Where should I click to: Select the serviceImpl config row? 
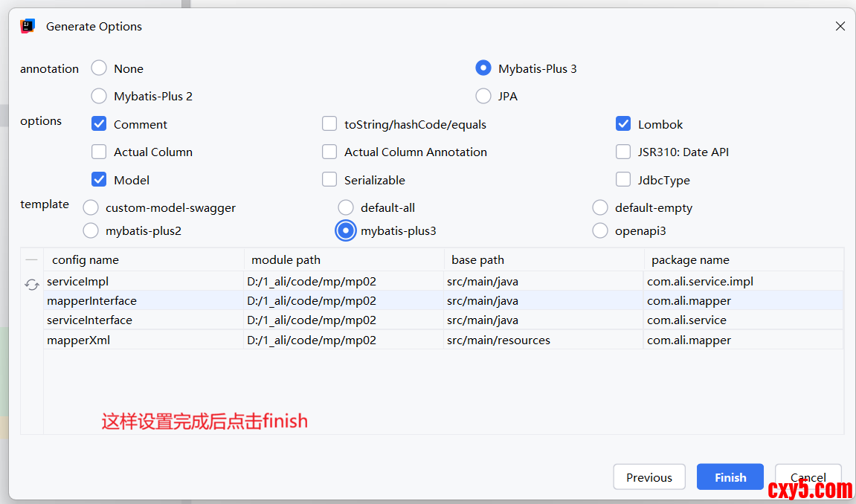coord(78,282)
